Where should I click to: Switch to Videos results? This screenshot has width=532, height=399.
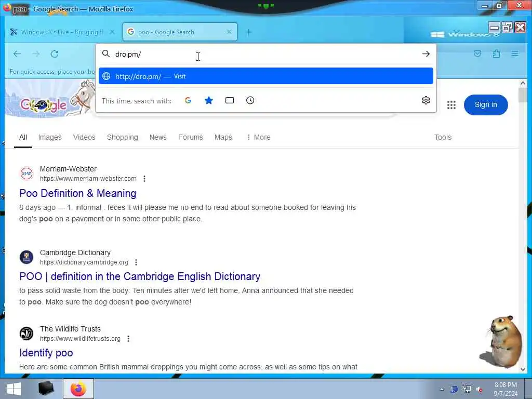point(84,137)
